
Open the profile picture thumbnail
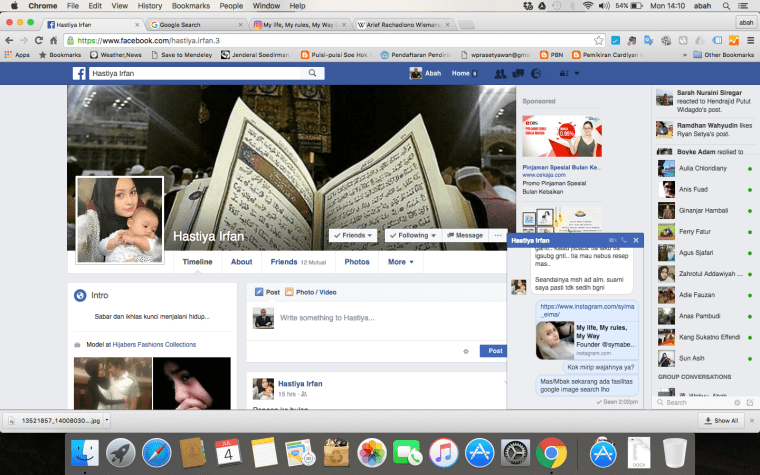[x=120, y=221]
